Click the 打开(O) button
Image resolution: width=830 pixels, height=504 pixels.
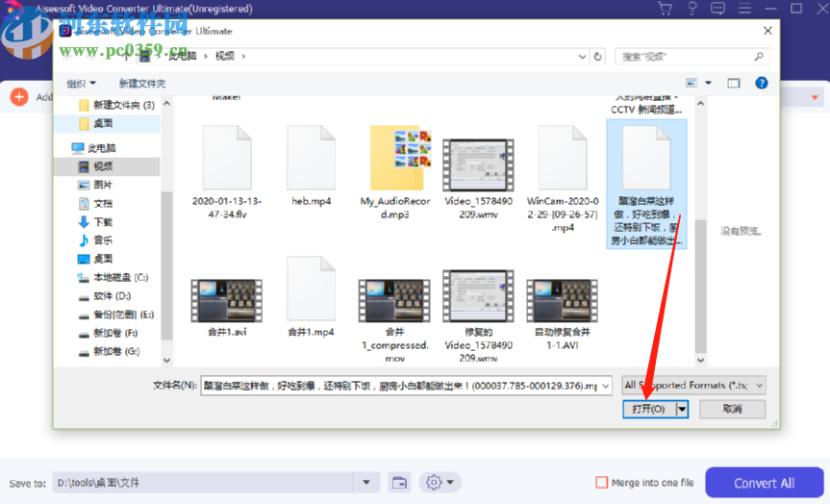click(x=649, y=409)
